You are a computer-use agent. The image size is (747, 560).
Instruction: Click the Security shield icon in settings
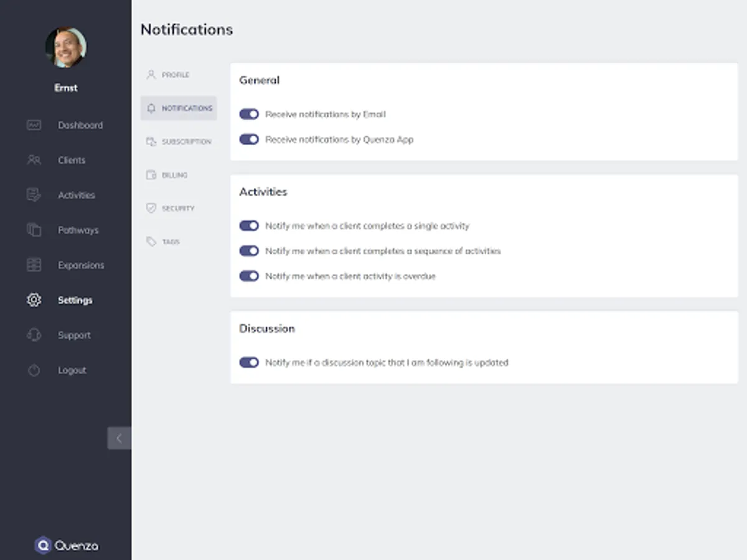[151, 208]
